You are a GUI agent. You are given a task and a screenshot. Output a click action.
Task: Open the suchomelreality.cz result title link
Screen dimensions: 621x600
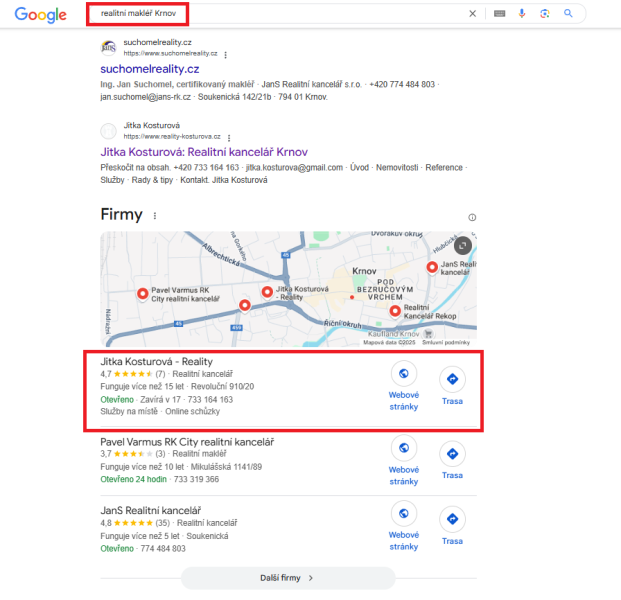[150, 69]
